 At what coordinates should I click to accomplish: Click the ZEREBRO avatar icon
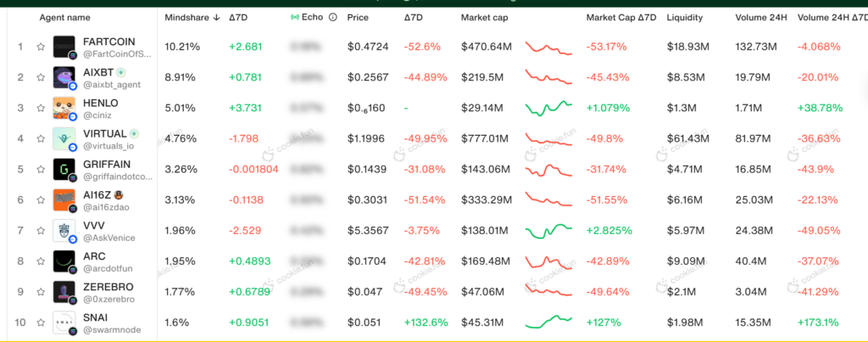click(x=64, y=292)
